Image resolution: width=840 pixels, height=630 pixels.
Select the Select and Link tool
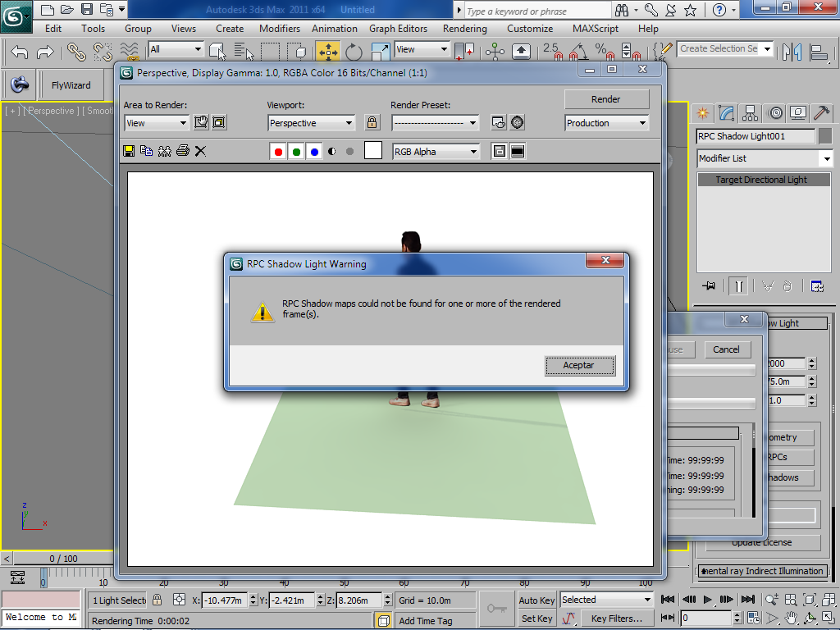tap(76, 52)
